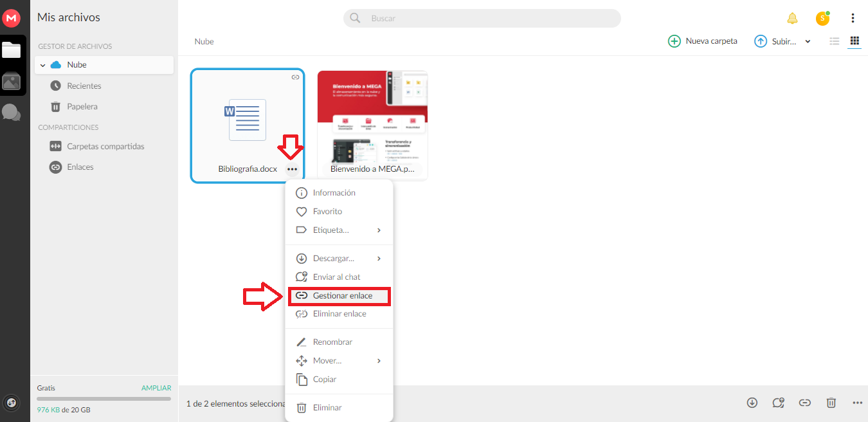The image size is (868, 422).
Task: Open the top-right vertical dots menu
Action: (853, 18)
